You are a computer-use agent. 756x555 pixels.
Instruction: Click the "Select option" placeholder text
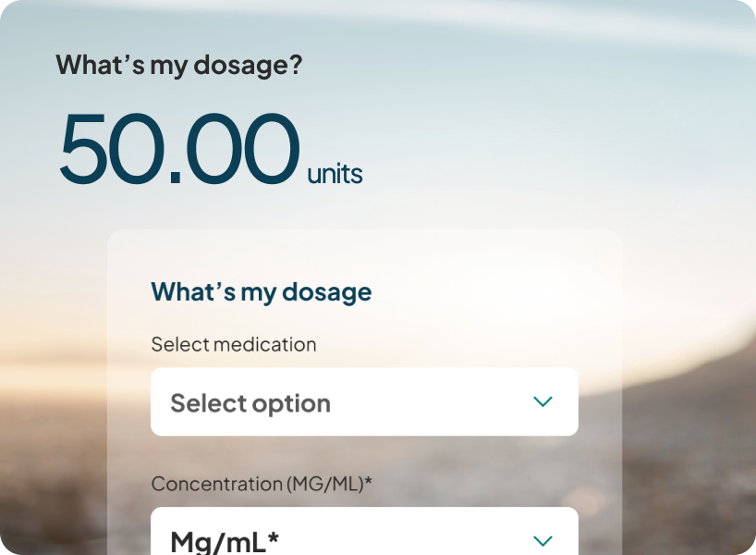pyautogui.click(x=250, y=403)
